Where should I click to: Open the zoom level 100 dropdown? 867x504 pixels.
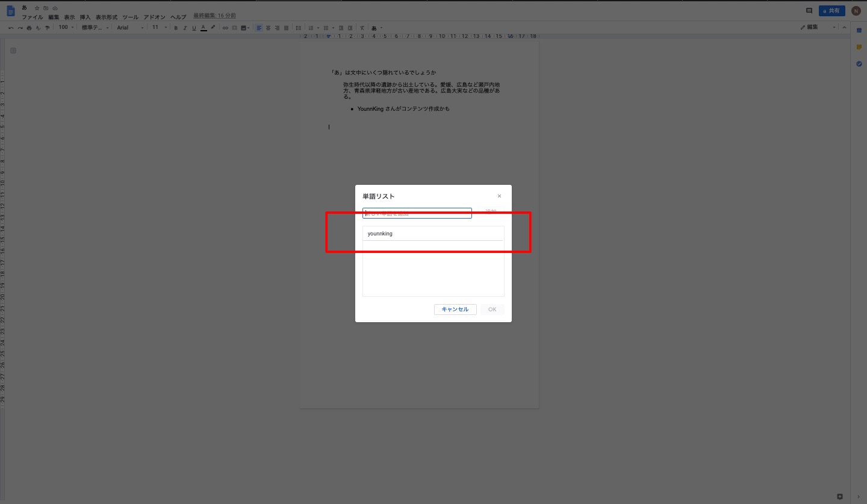[x=66, y=28]
